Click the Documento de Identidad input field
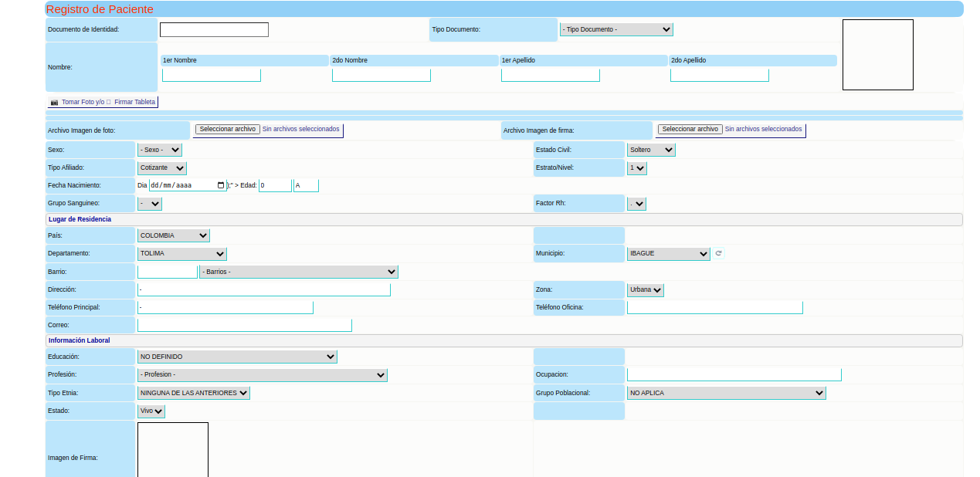This screenshot has height=477, width=980. pyautogui.click(x=214, y=30)
